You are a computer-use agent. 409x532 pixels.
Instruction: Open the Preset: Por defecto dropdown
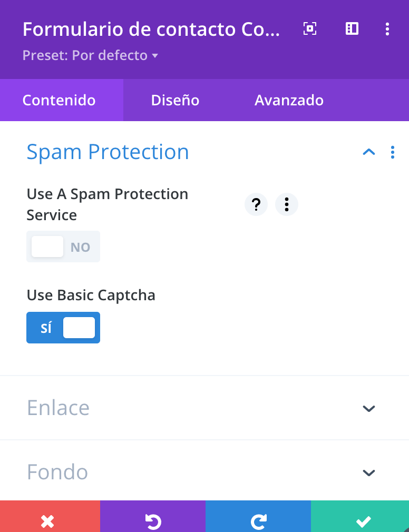point(90,55)
